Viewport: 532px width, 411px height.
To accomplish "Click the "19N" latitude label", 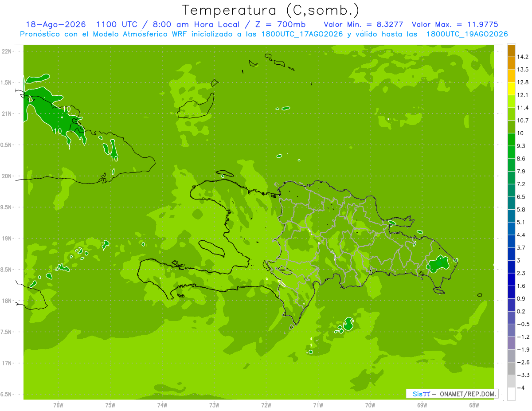I will 7,239.
